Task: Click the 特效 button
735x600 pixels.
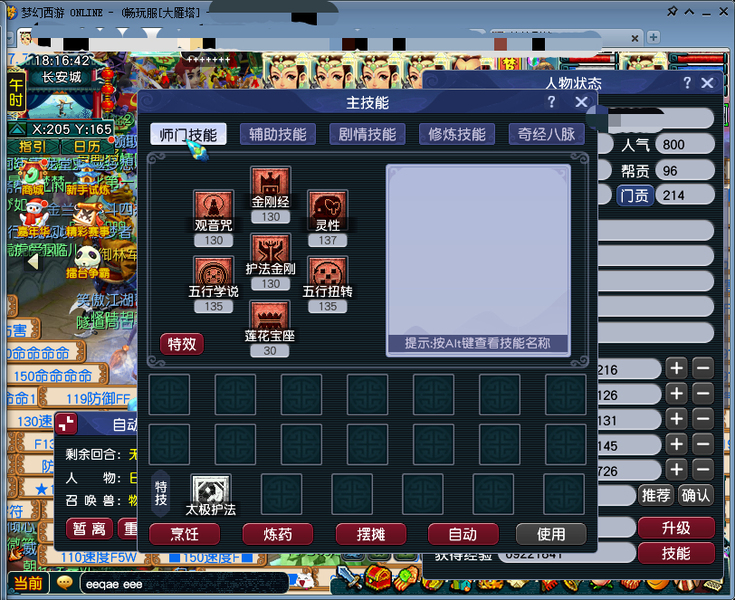Action: click(181, 344)
